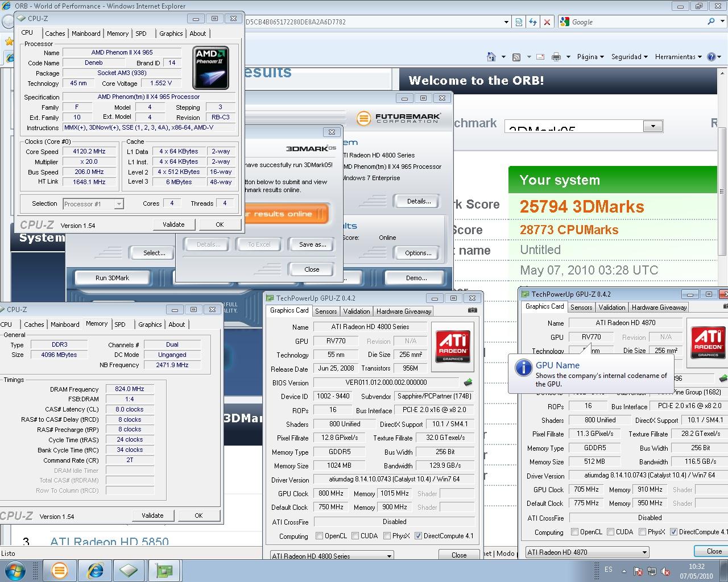
Task: Click the Internet Explorer taskbar icon
Action: (94, 570)
